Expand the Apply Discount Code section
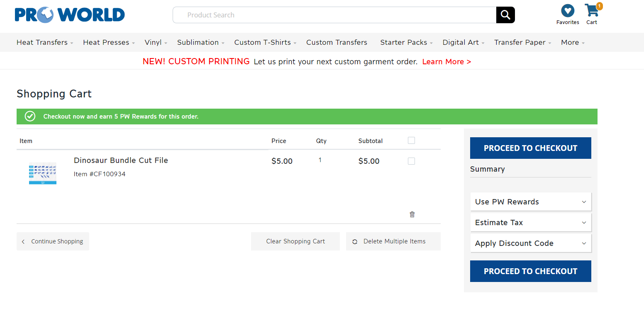Image resolution: width=644 pixels, height=311 pixels. coord(531,243)
